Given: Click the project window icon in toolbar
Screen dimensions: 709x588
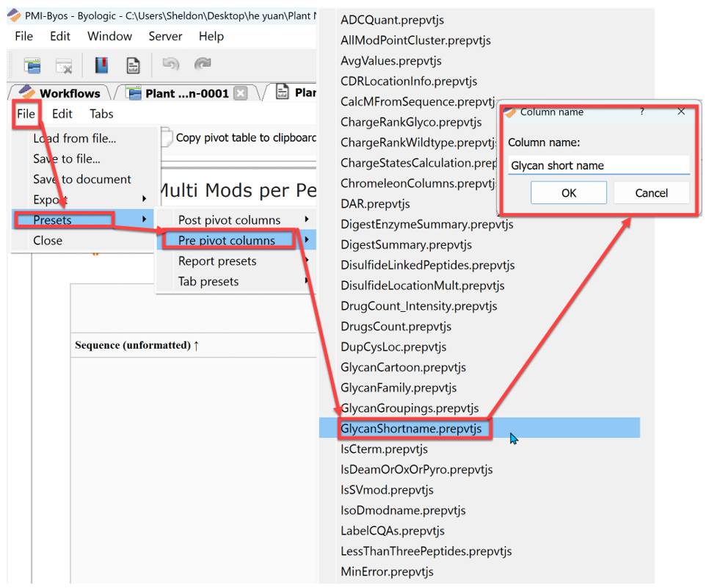Looking at the screenshot, I should pyautogui.click(x=32, y=65).
